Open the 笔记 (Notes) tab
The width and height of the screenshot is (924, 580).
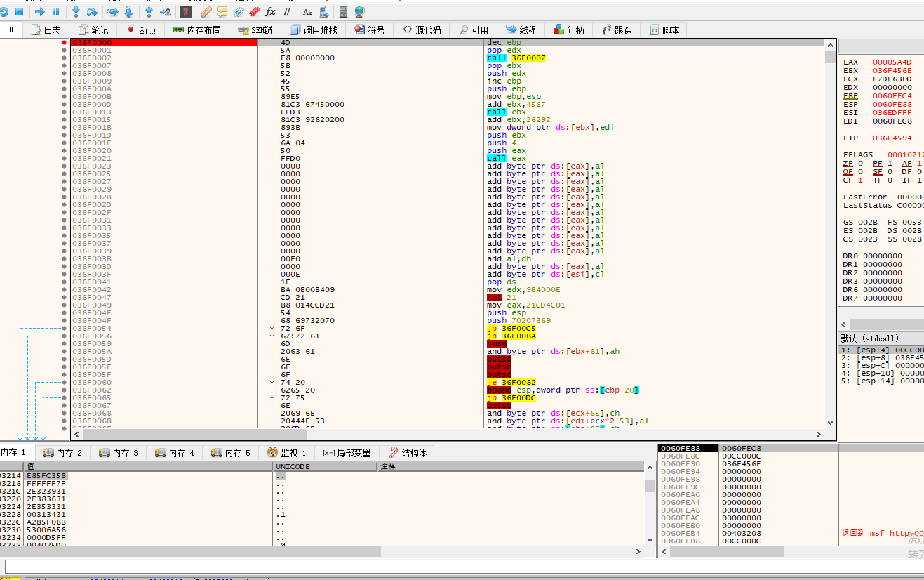click(x=93, y=30)
